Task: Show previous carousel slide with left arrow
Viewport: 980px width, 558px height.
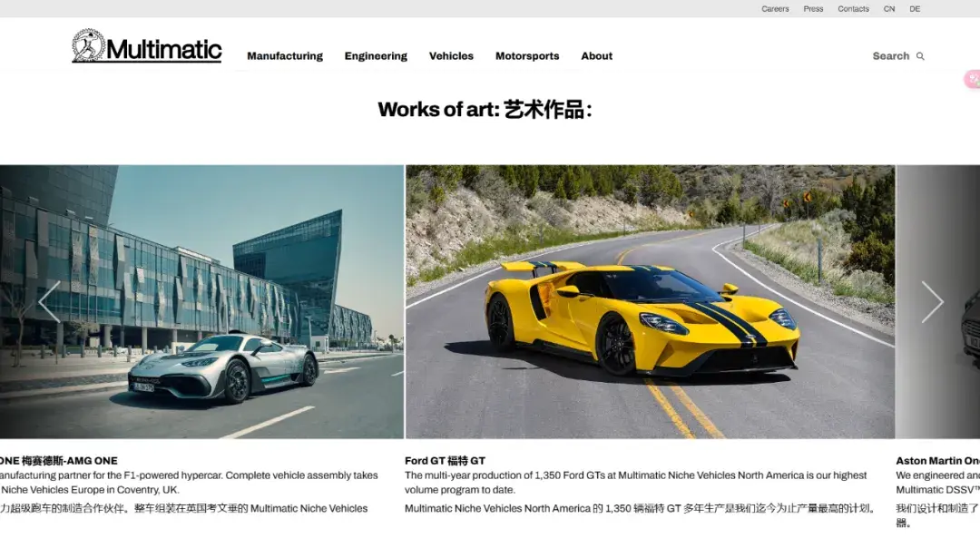Action: coord(49,302)
